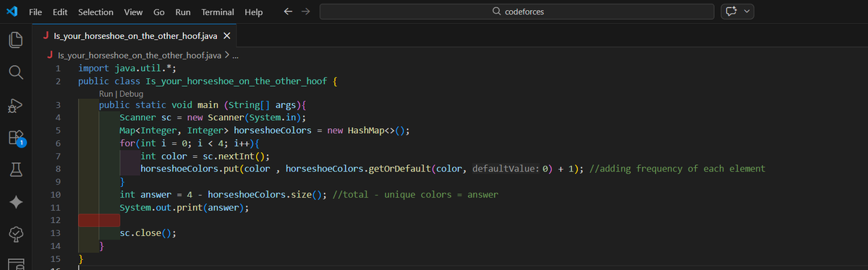Open the Help menu

click(254, 12)
